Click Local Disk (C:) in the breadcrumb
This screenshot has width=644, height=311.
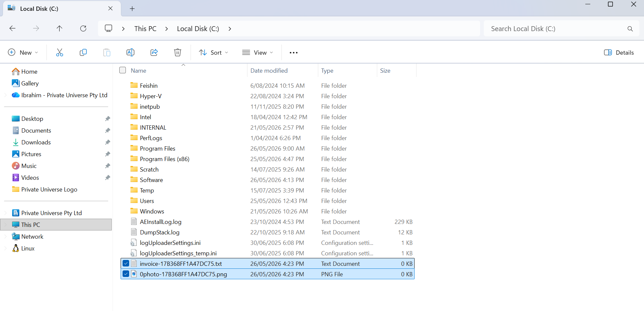(x=198, y=29)
